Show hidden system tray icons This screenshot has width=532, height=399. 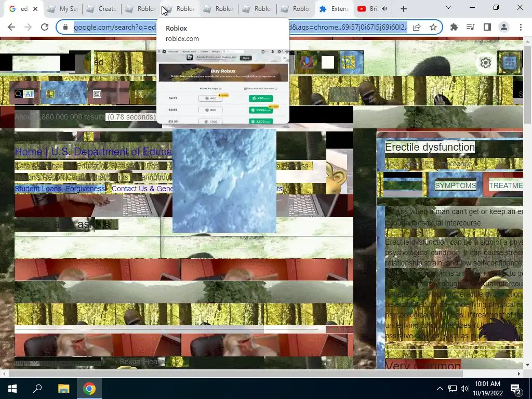pos(440,389)
